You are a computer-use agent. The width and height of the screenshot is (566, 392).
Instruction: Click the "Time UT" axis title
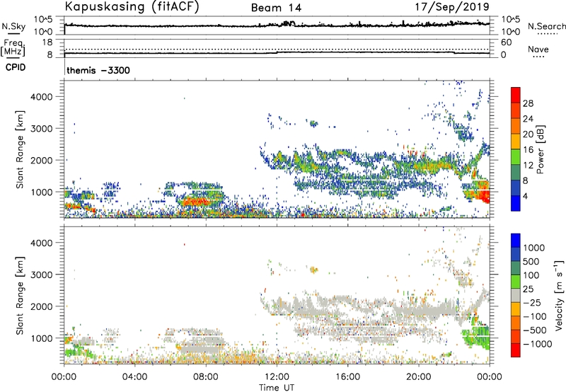pos(277,388)
